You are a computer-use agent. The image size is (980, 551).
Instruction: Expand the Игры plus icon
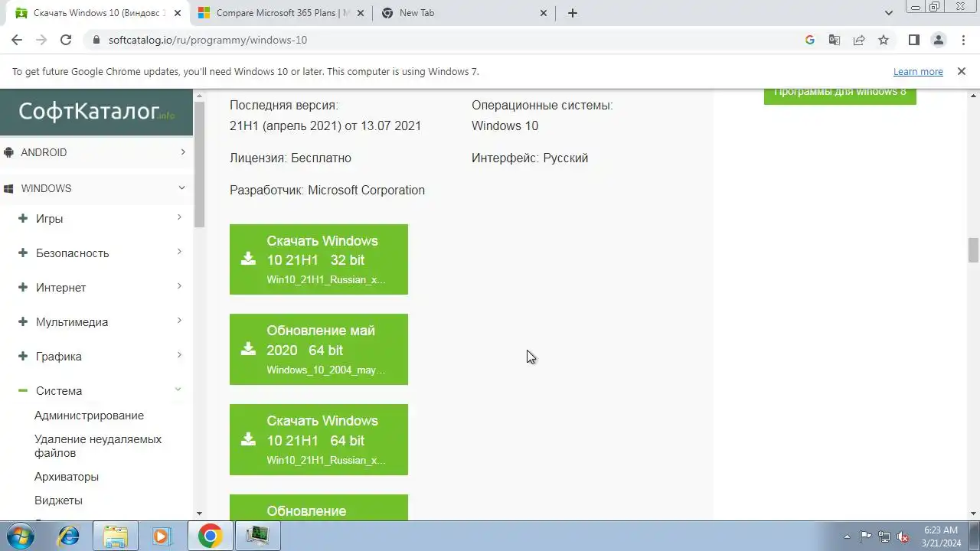coord(23,218)
